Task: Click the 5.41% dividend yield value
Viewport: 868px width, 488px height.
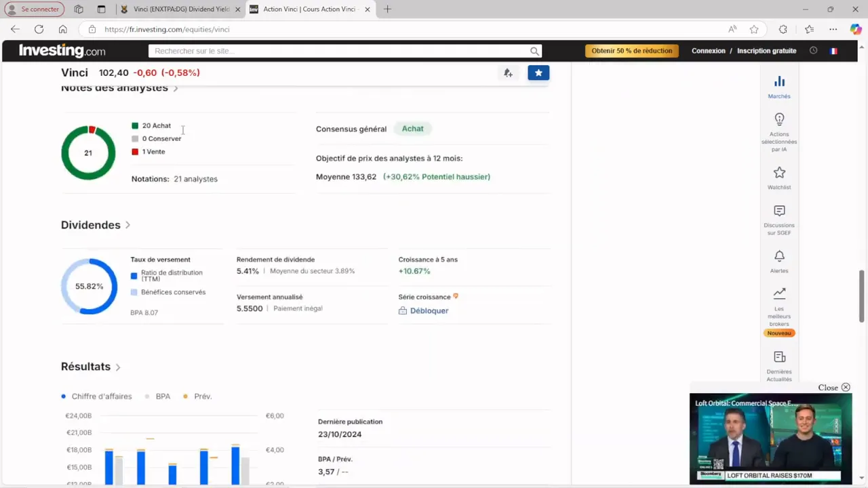Action: 248,271
